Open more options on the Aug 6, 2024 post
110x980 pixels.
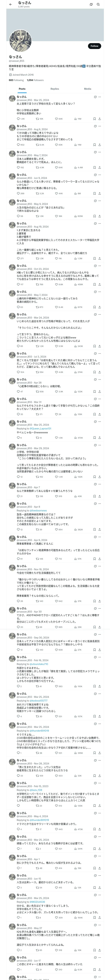(x=100, y=126)
